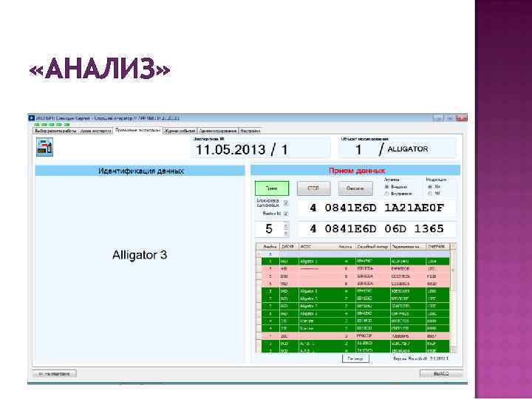532x399 pixels.
Task: Select the upper radio option under Индикация
Action: tap(430, 187)
